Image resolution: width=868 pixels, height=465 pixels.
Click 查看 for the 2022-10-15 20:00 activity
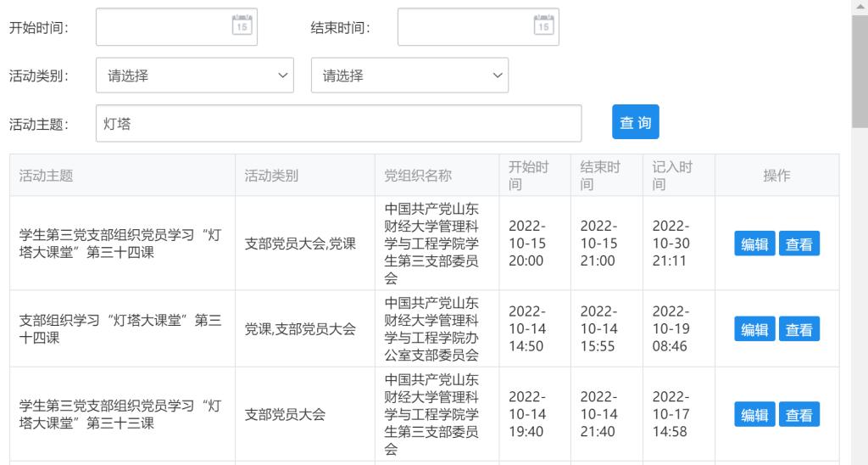click(798, 244)
